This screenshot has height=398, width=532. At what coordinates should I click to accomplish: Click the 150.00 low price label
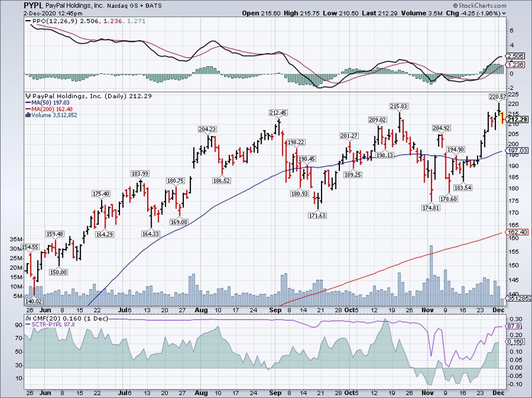(x=58, y=272)
